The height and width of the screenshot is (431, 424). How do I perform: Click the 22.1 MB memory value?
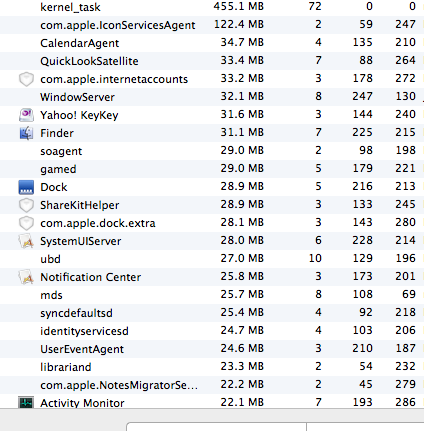pyautogui.click(x=242, y=402)
